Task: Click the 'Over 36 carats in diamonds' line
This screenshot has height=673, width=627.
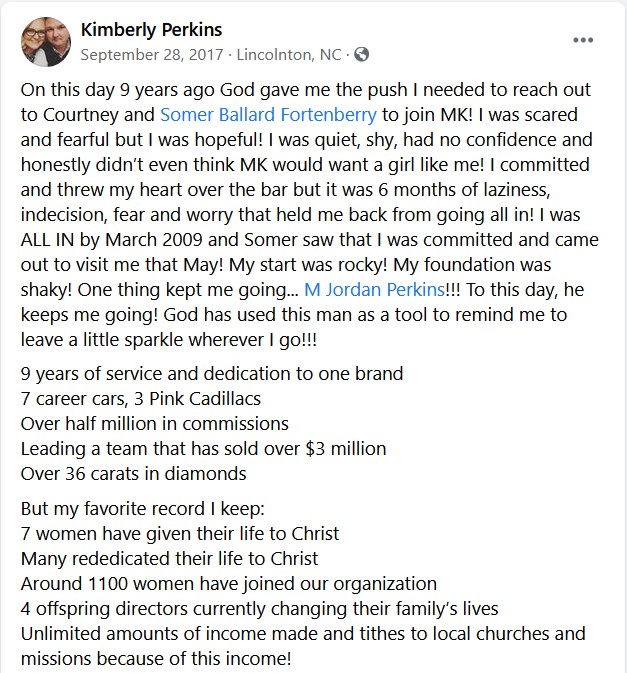Action: tap(133, 474)
